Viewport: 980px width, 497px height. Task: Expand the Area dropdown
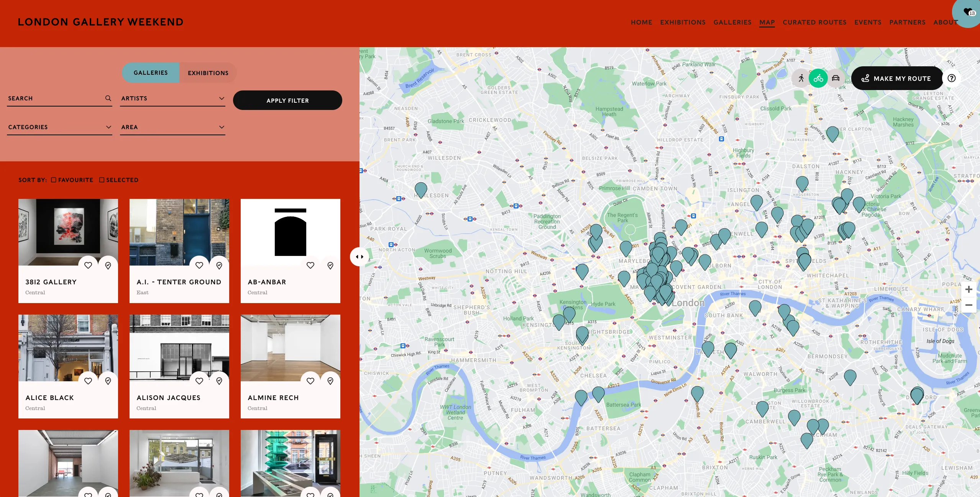pos(172,127)
